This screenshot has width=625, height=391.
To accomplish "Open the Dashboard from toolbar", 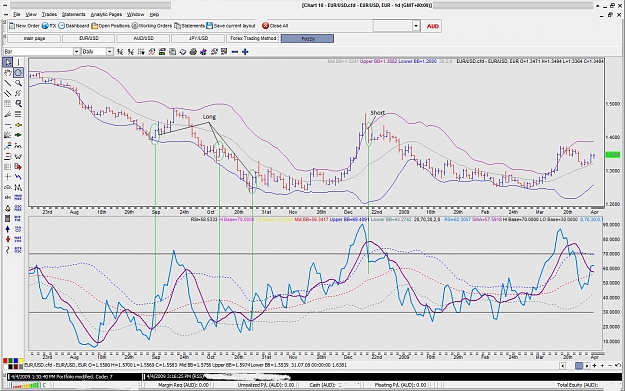I will (x=74, y=26).
